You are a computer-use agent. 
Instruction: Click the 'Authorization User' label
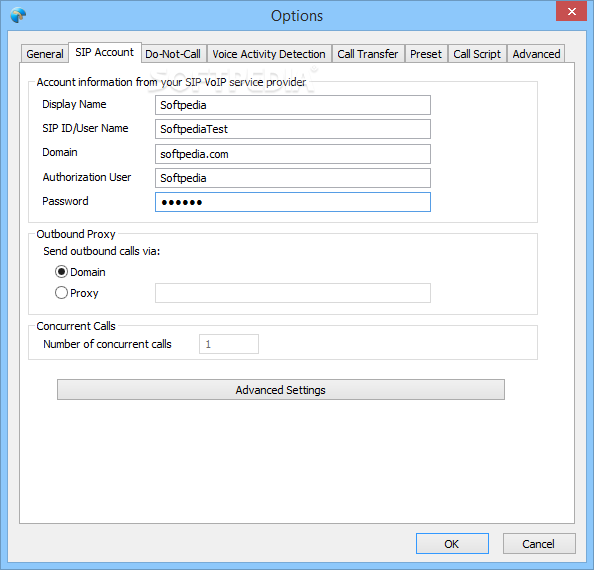click(87, 177)
